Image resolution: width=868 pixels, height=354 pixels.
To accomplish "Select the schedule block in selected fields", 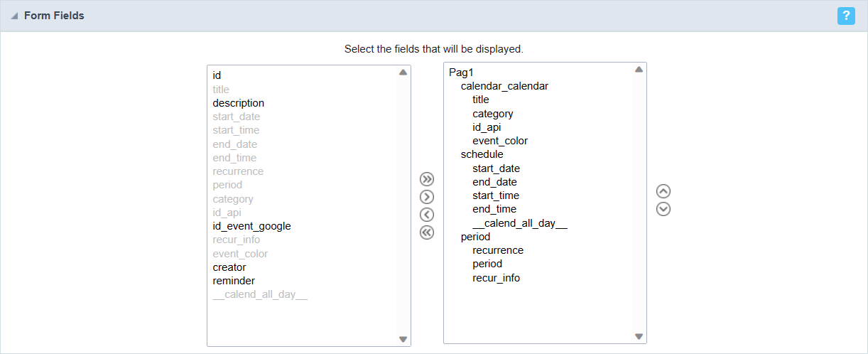I will pos(482,154).
